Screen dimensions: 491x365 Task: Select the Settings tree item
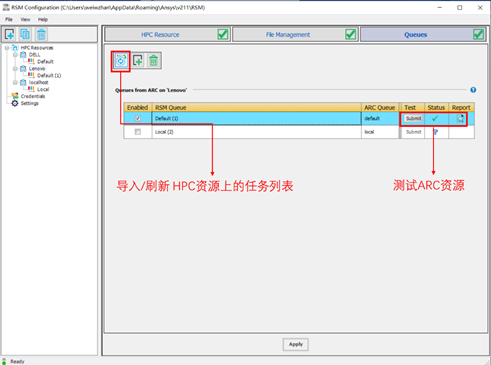29,103
